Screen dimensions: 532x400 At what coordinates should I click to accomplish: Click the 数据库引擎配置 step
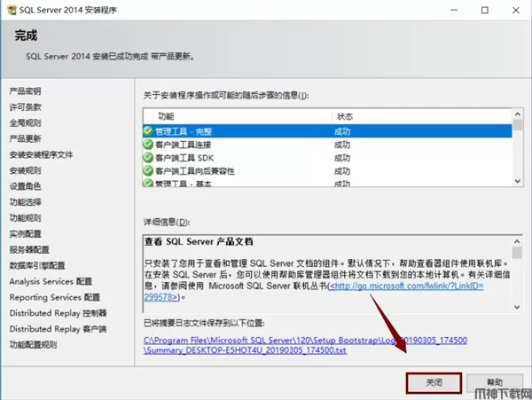tap(37, 265)
